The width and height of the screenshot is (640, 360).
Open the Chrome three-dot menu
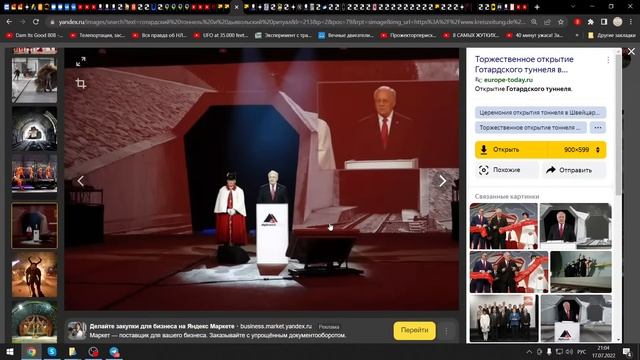coord(631,22)
